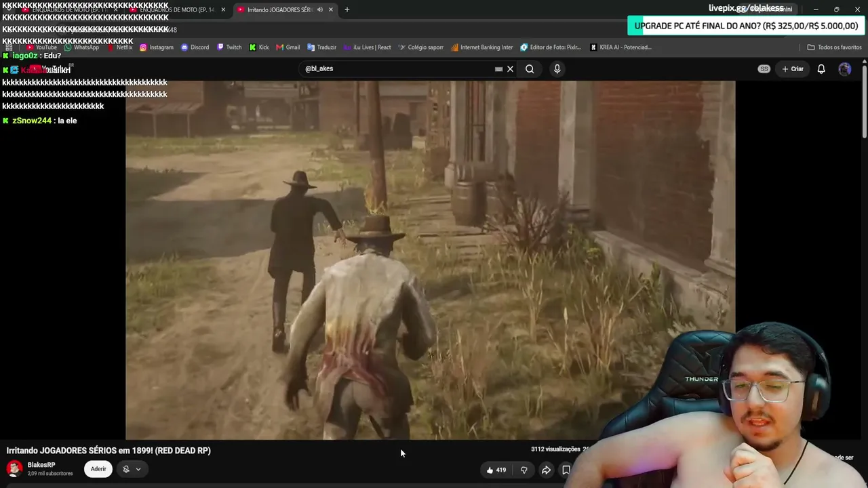The height and width of the screenshot is (488, 868).
Task: Dislike the video
Action: tap(524, 470)
